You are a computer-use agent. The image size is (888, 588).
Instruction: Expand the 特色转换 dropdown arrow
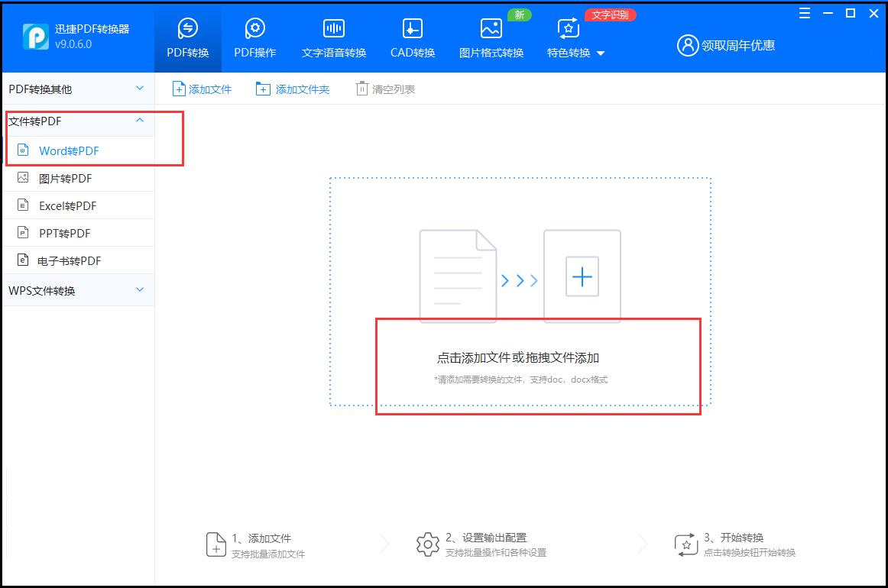(x=600, y=54)
